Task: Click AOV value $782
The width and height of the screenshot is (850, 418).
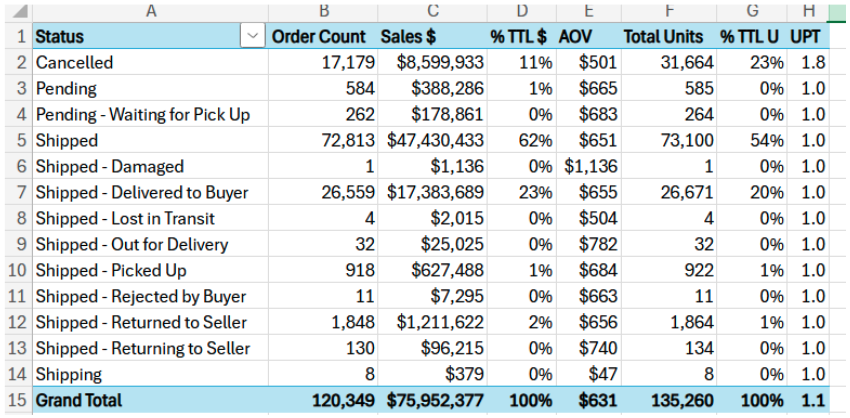Action: point(588,245)
